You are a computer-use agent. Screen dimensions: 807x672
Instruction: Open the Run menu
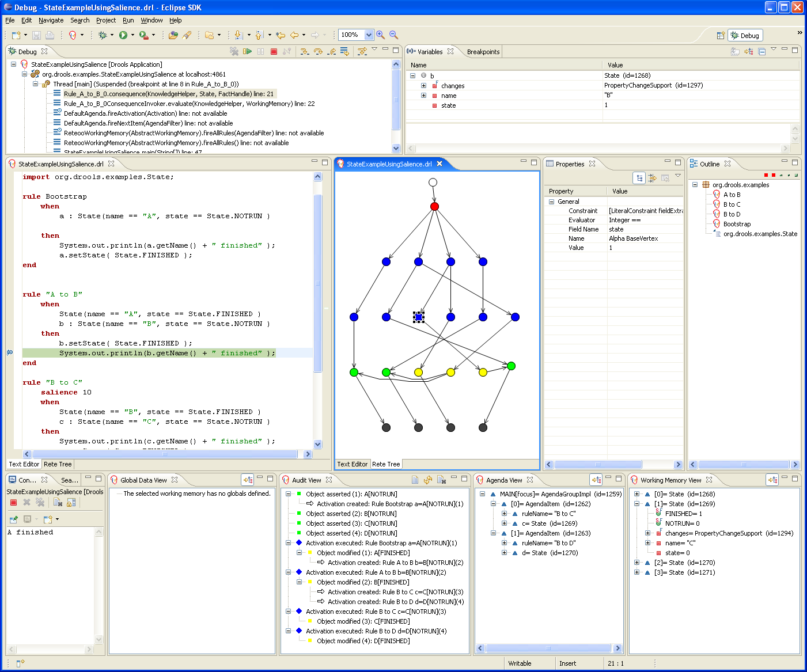pos(128,20)
